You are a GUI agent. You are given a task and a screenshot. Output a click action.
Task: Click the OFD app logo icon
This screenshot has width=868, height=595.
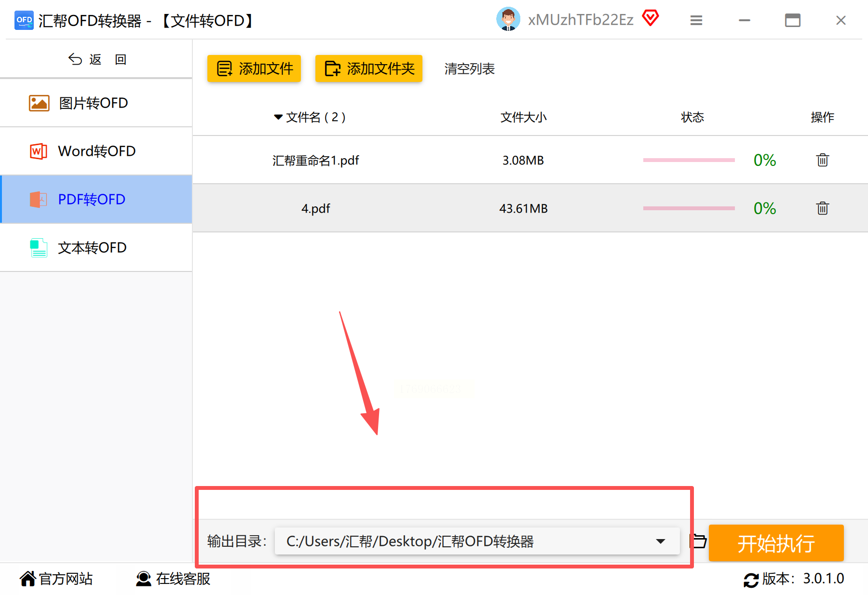coord(24,20)
